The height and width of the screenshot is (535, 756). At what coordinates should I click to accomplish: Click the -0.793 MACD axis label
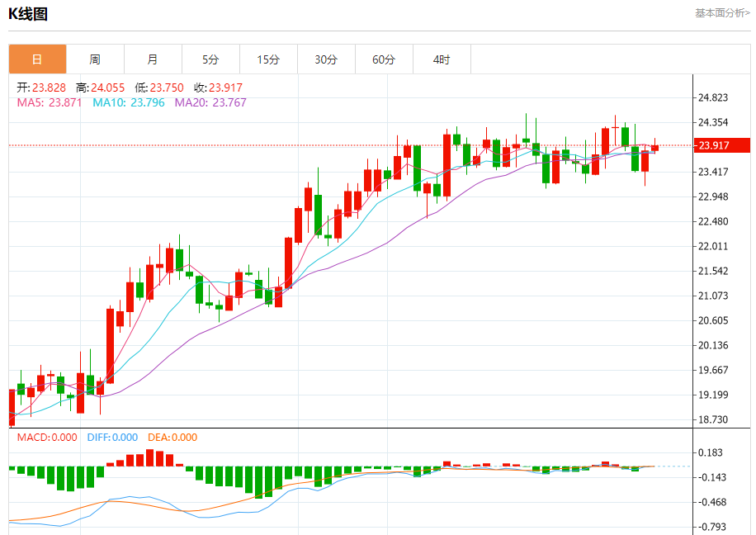pos(711,527)
